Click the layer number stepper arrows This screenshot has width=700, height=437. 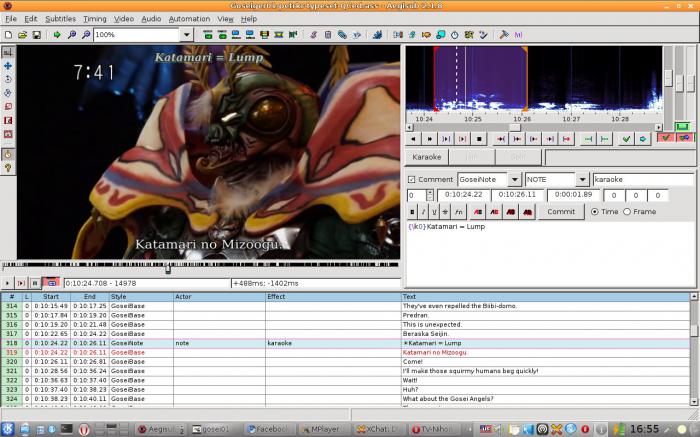[x=429, y=195]
